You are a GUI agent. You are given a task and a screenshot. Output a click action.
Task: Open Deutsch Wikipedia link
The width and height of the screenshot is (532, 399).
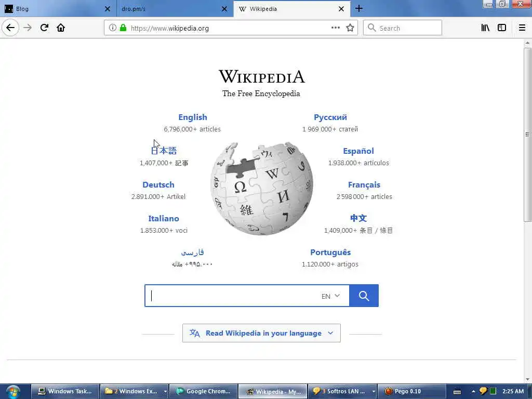pyautogui.click(x=158, y=185)
